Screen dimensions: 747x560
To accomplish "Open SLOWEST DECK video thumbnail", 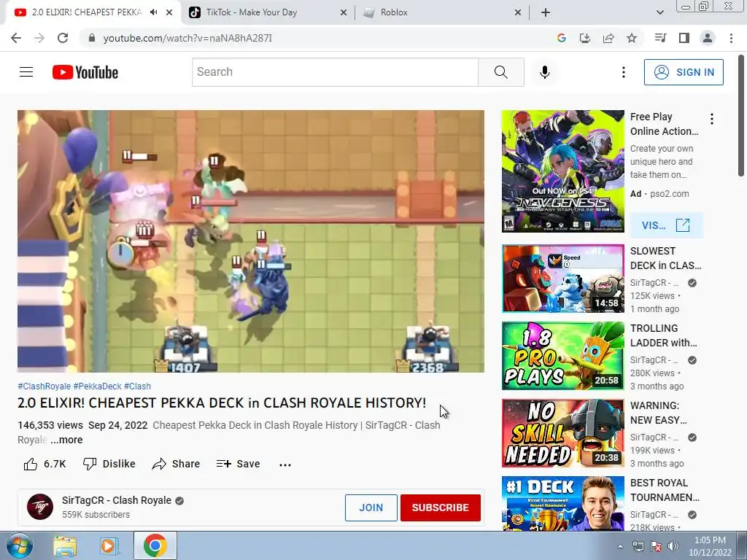I will click(x=562, y=279).
